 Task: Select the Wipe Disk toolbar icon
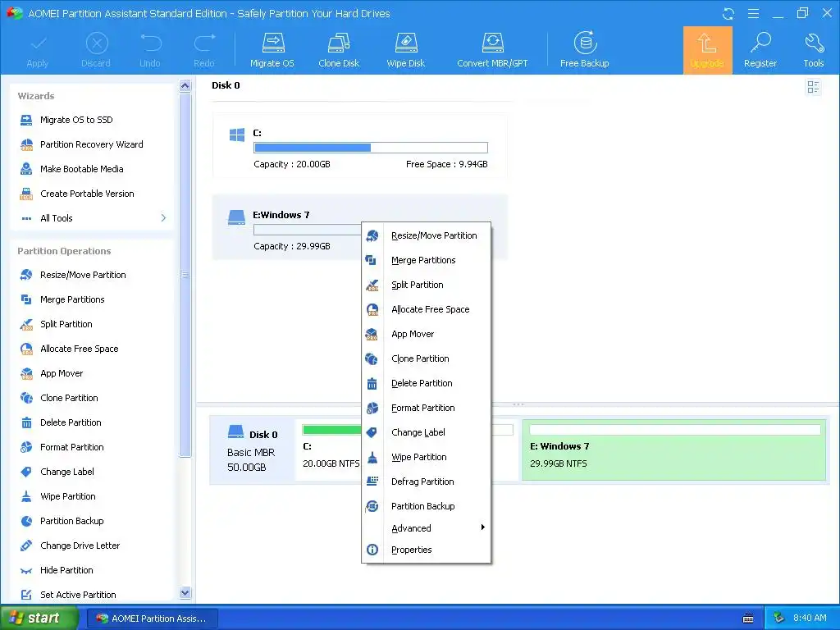(405, 50)
